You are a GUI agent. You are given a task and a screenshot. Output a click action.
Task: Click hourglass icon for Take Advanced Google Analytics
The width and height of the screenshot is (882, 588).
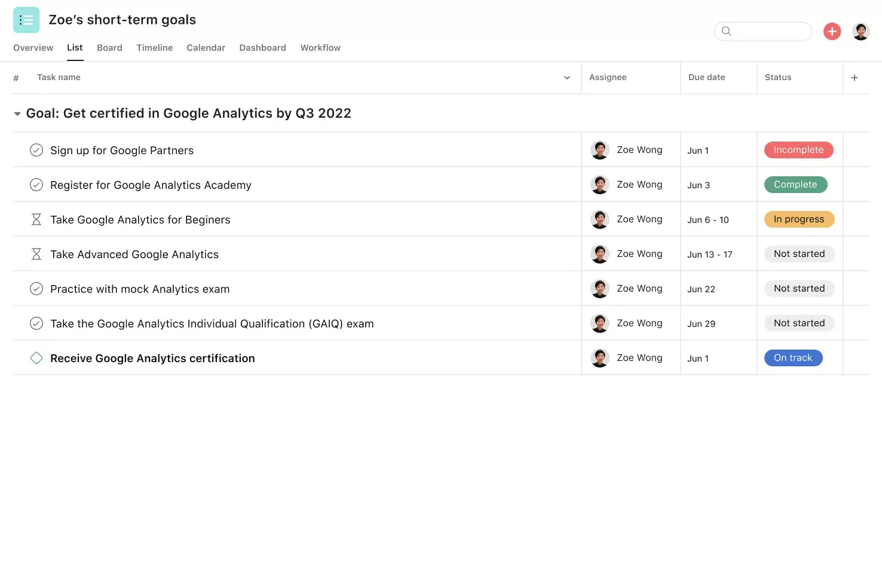click(36, 254)
